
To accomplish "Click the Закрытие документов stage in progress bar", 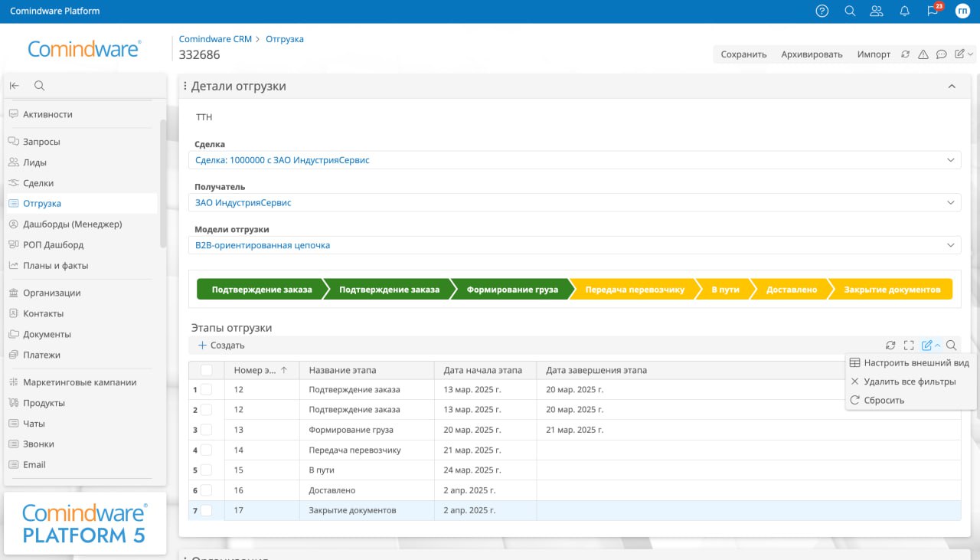I will coord(892,290).
